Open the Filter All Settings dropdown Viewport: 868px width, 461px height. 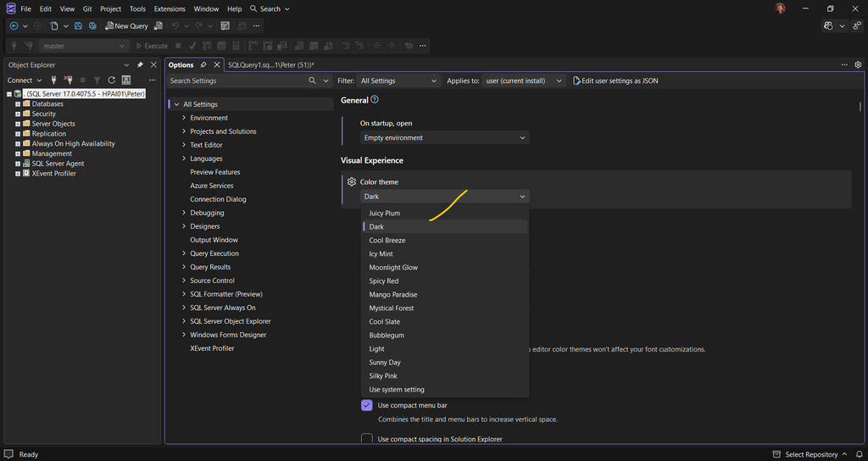click(x=398, y=81)
